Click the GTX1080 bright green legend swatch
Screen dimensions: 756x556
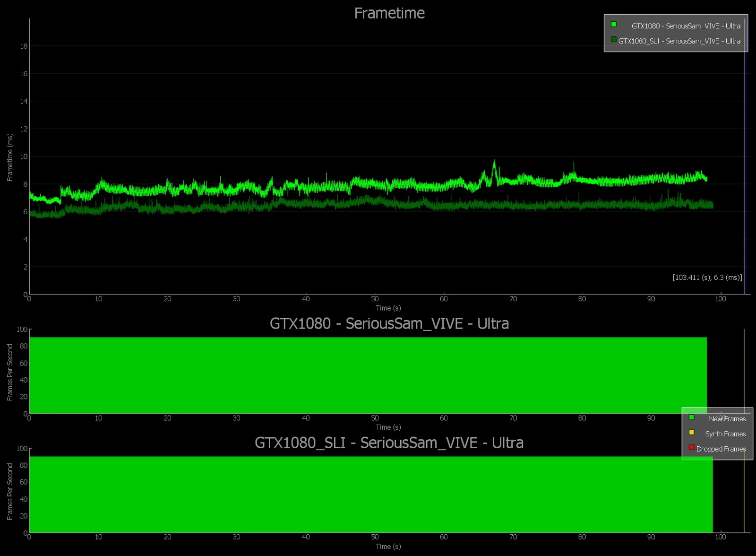(x=613, y=24)
